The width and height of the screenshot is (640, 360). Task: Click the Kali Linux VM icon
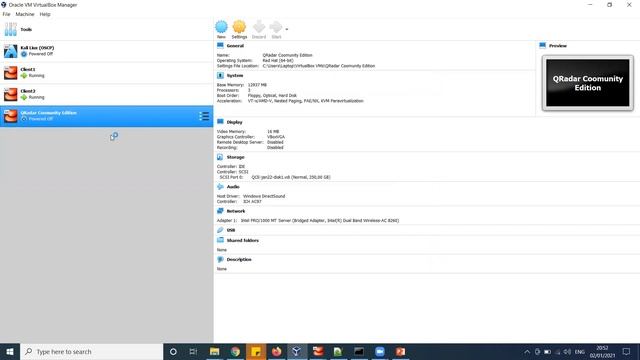(x=11, y=51)
